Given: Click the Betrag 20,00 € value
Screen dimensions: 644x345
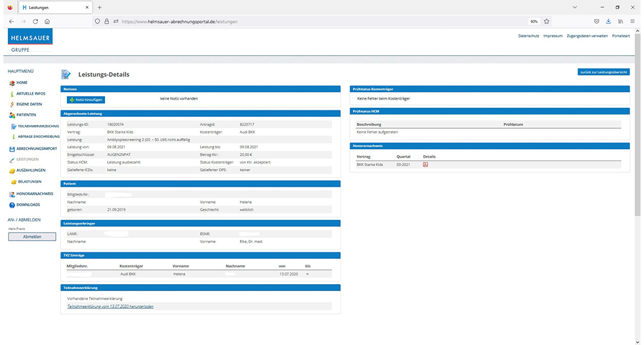Looking at the screenshot, I should [246, 155].
